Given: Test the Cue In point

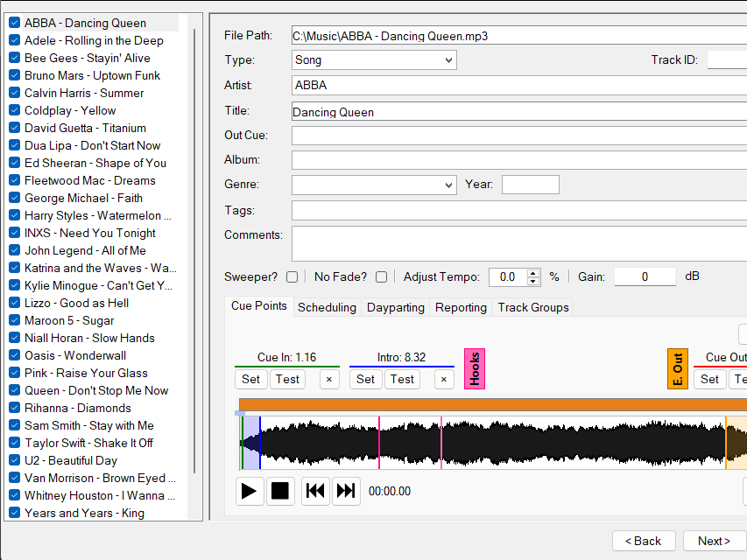Looking at the screenshot, I should (287, 380).
